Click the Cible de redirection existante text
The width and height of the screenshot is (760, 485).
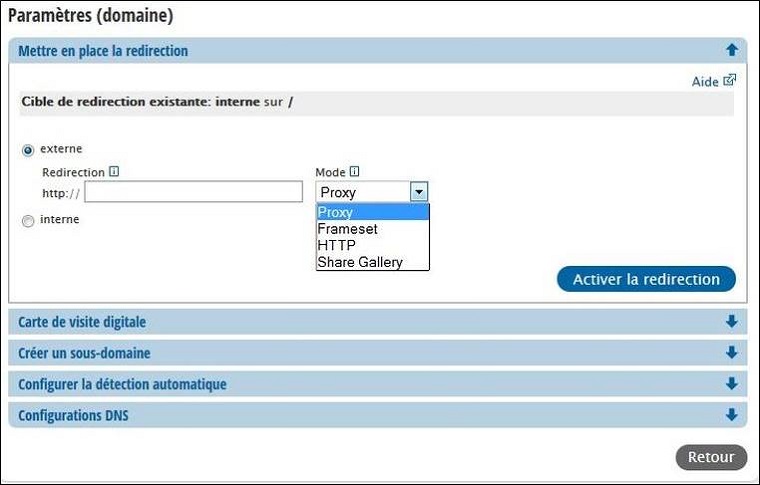[x=157, y=102]
